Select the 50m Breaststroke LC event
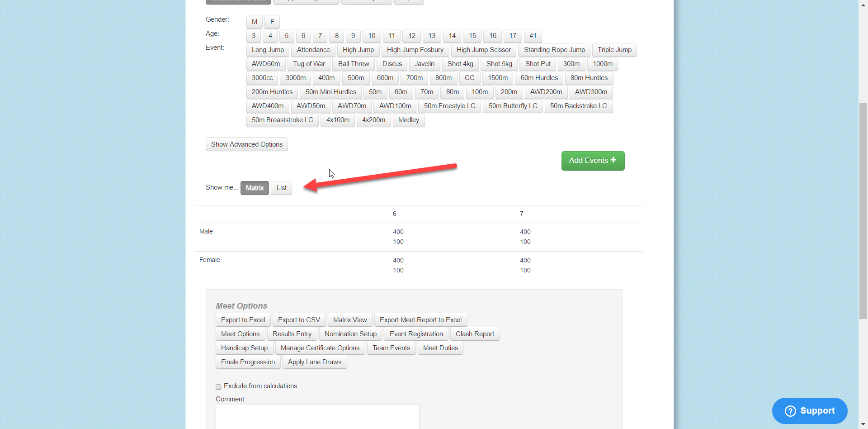 282,120
